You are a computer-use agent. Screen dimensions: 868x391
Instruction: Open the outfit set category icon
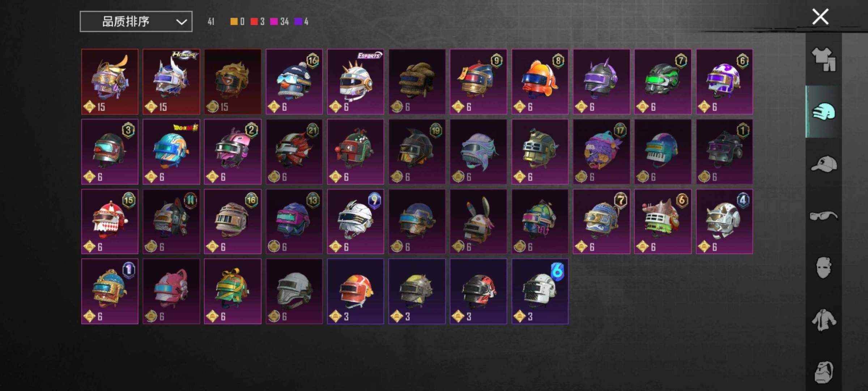(824, 59)
